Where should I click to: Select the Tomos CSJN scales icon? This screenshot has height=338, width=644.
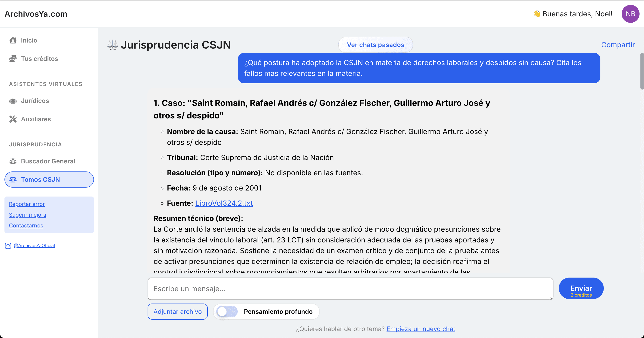13,179
